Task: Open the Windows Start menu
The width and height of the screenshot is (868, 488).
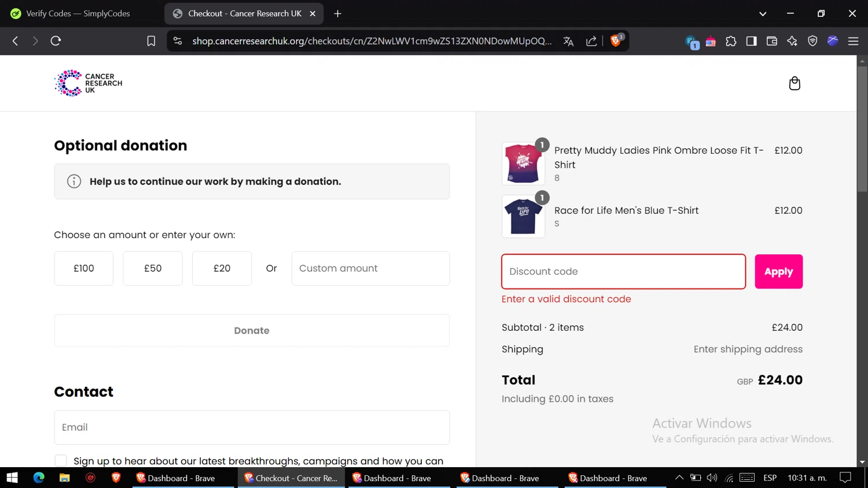Action: pyautogui.click(x=12, y=478)
